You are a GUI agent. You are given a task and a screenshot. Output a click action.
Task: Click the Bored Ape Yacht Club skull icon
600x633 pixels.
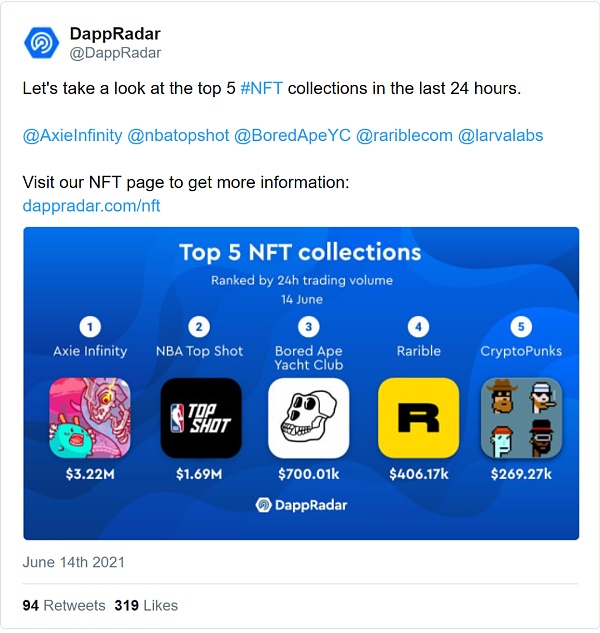click(x=309, y=417)
